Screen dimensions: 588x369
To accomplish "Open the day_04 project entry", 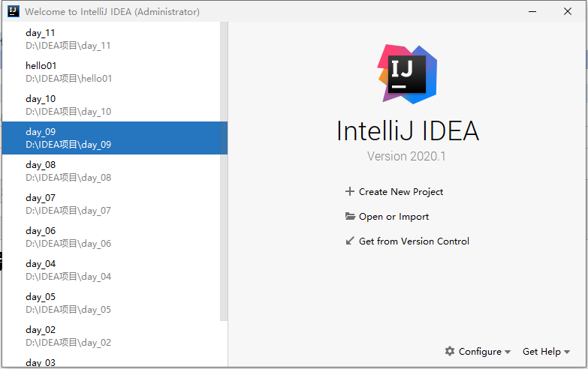I will (68, 270).
